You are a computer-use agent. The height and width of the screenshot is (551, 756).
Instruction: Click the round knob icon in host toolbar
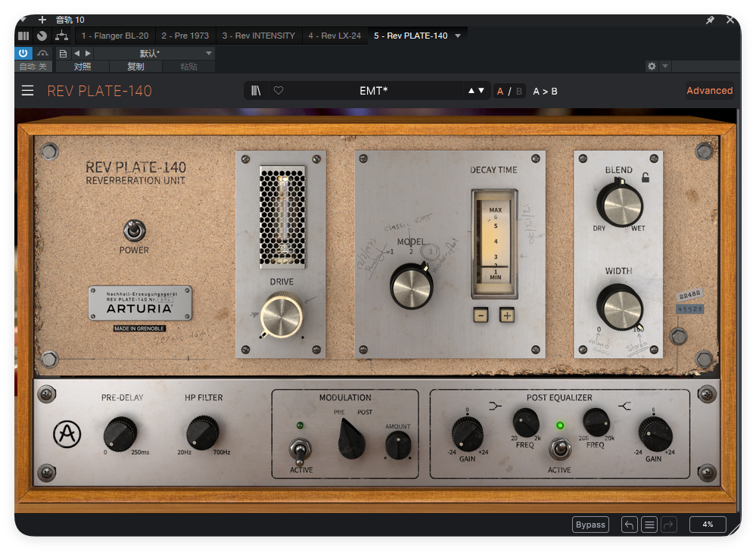click(x=42, y=36)
